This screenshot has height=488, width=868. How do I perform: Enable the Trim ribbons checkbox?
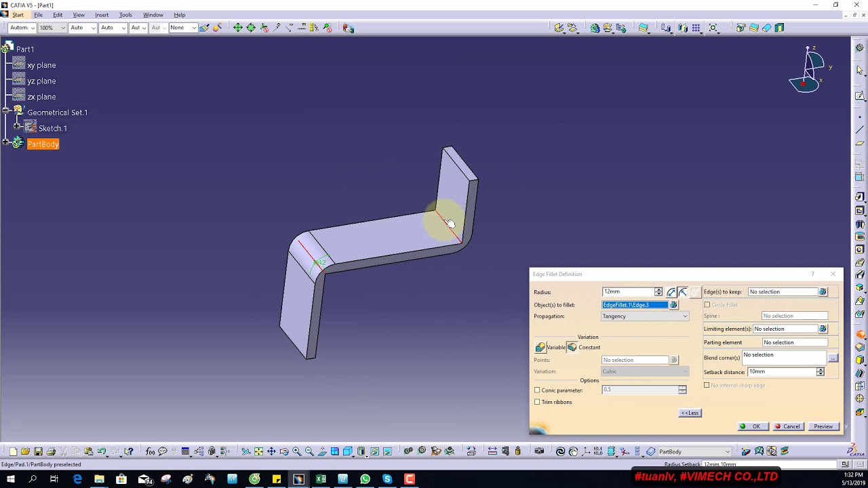(537, 402)
